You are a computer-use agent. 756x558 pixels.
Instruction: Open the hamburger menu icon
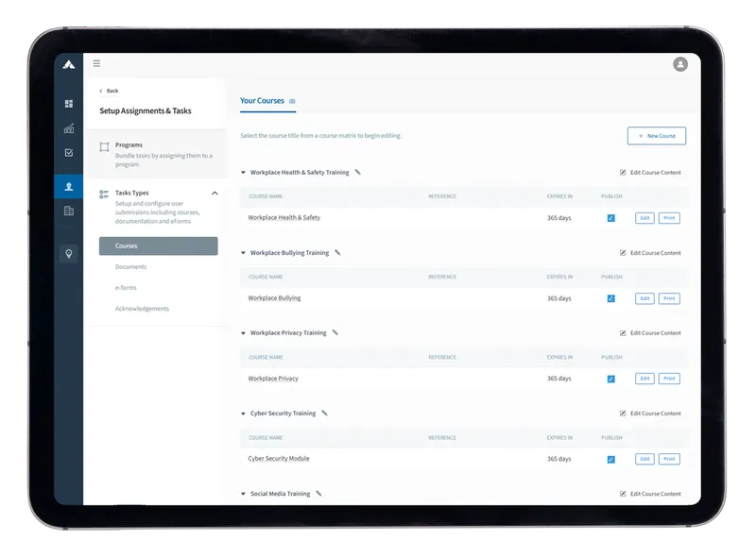pyautogui.click(x=96, y=64)
